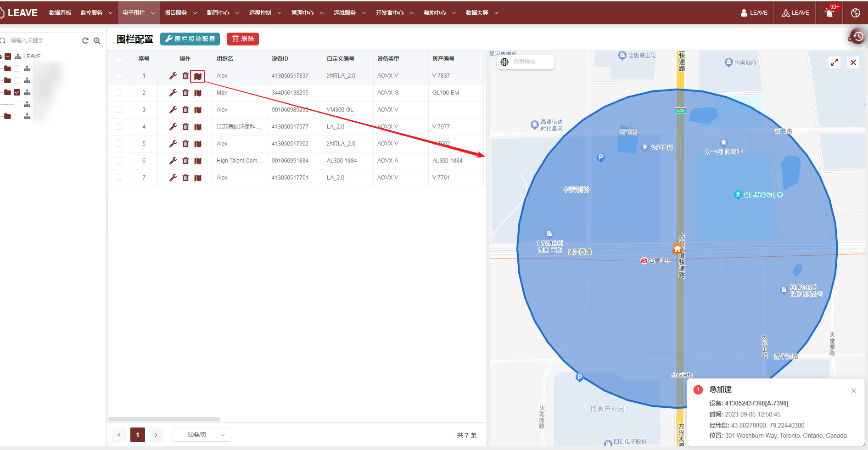Click the history clock icon

coord(857,36)
